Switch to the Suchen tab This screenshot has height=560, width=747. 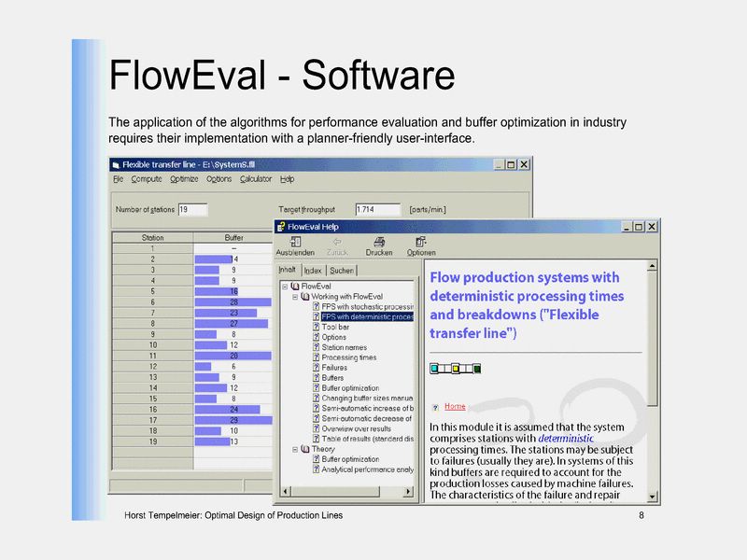pyautogui.click(x=341, y=270)
